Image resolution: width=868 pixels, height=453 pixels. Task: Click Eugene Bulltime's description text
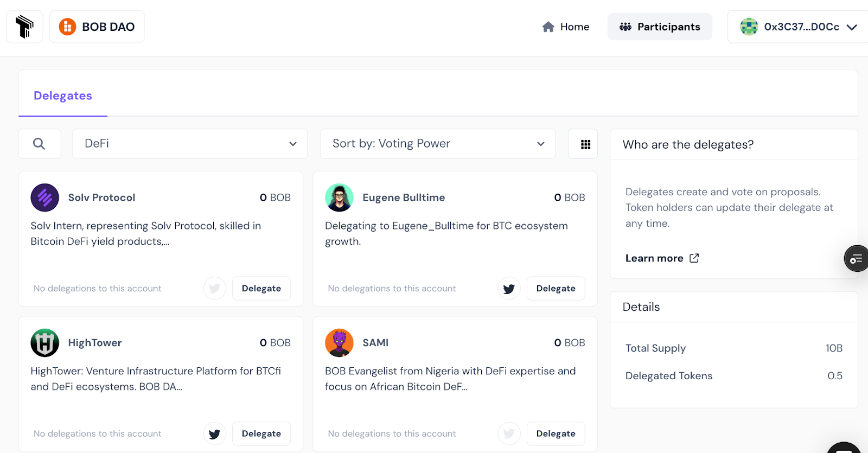click(446, 234)
